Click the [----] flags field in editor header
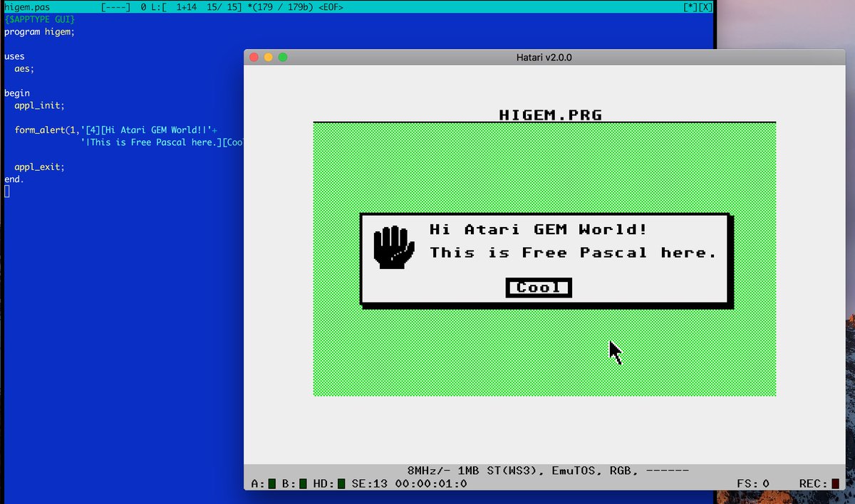 (x=115, y=6)
